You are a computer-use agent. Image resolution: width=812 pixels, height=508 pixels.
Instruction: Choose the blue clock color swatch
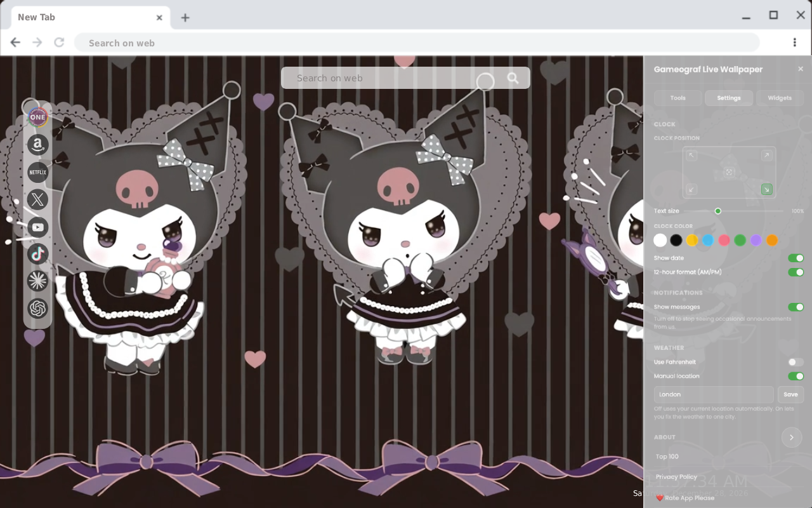(x=708, y=240)
